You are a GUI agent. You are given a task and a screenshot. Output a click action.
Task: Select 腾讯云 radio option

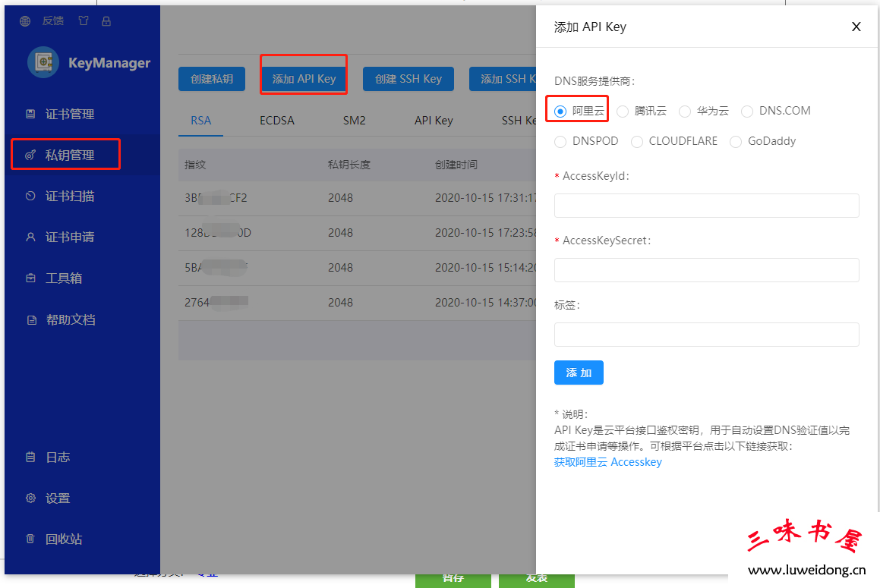coord(623,112)
